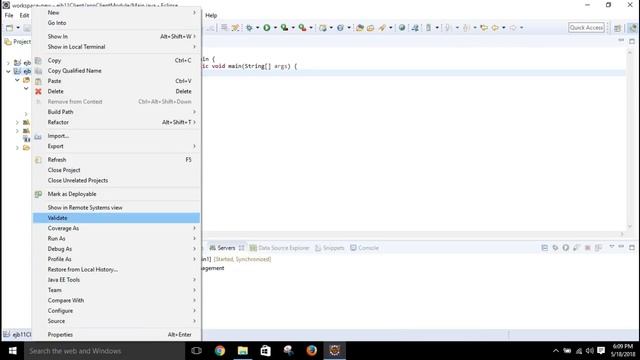The width and height of the screenshot is (640, 360).
Task: Click the Coverage launch toolbar icon
Action: coord(284,28)
